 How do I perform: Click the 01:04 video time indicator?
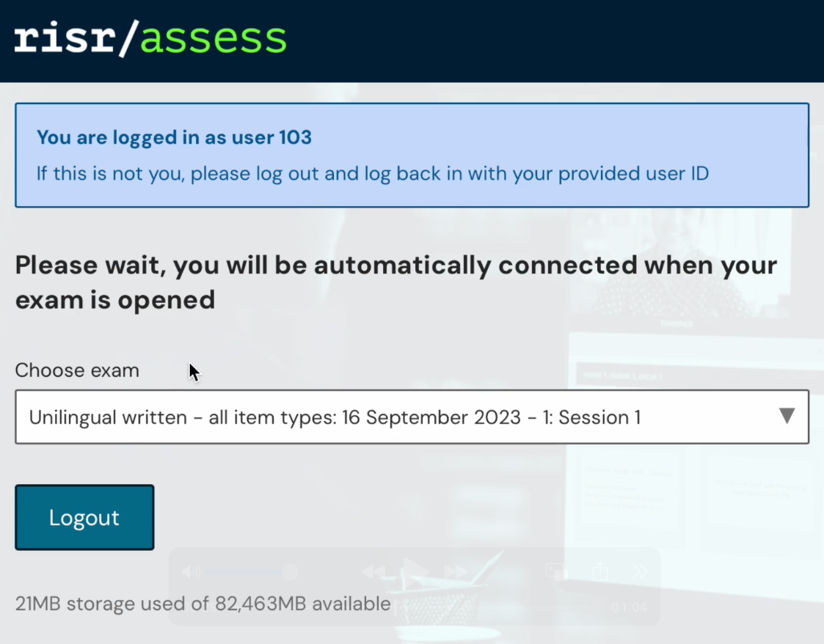629,608
